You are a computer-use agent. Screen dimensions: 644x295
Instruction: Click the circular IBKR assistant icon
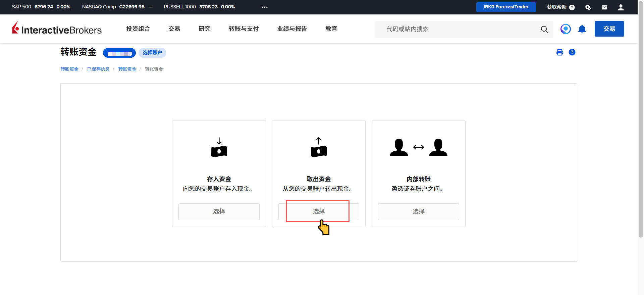click(566, 29)
